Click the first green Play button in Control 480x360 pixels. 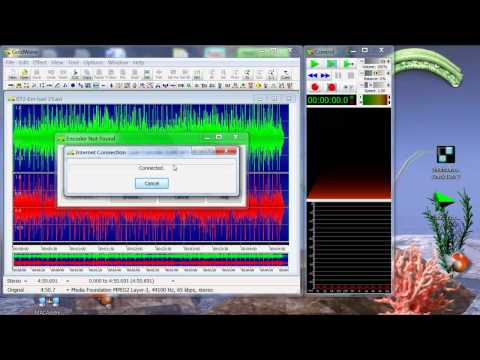(x=314, y=64)
